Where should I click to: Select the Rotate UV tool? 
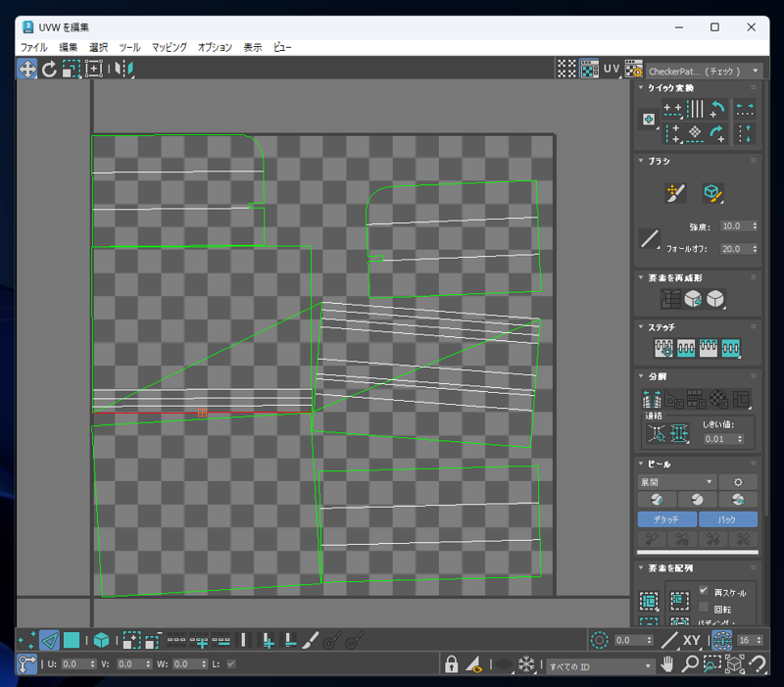49,69
